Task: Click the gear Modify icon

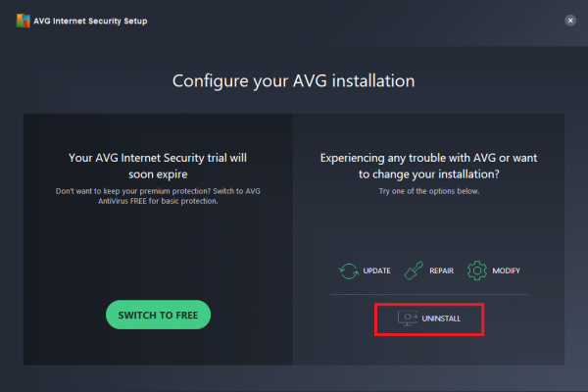Action: [477, 270]
